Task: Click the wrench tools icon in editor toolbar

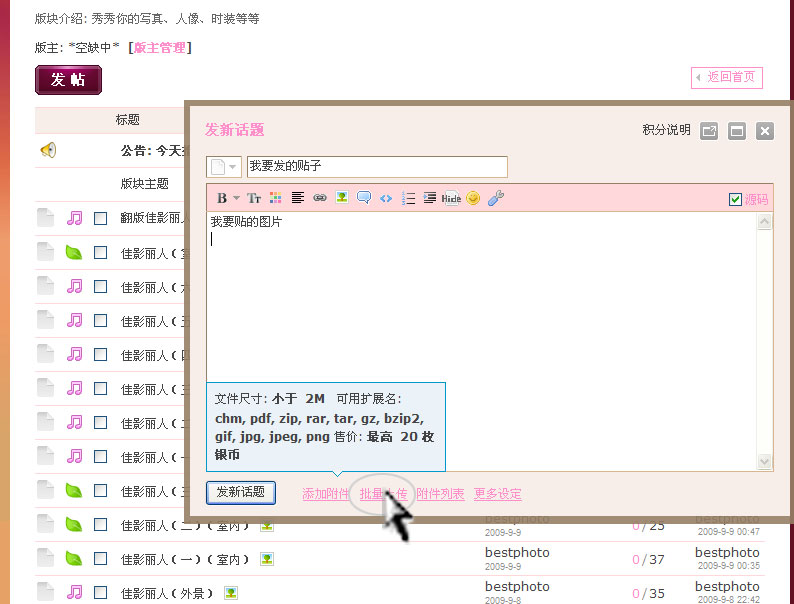Action: (495, 198)
